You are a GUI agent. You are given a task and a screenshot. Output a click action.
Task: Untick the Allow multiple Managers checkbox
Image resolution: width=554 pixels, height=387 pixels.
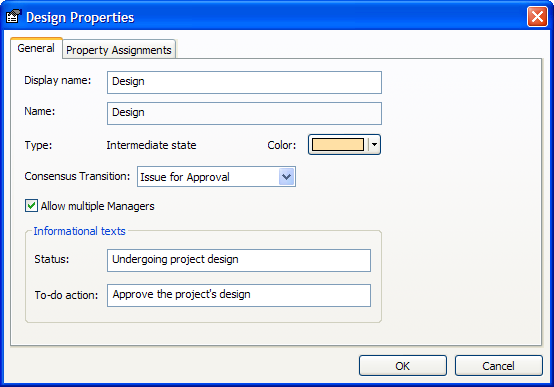(x=31, y=206)
